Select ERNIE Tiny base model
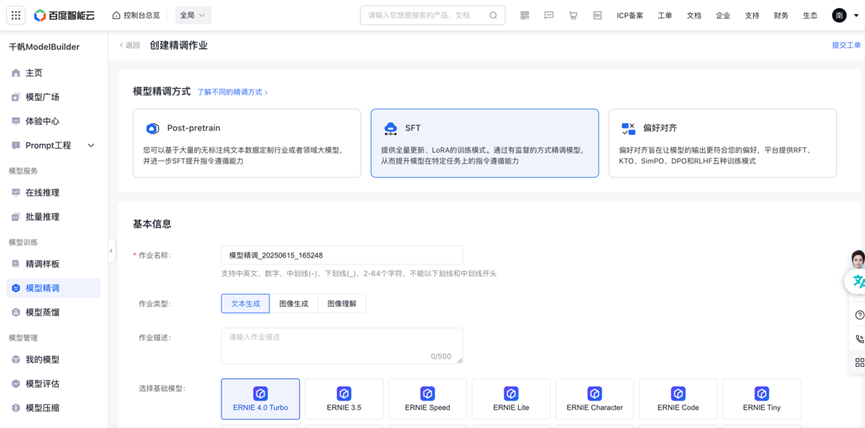Screen dimensions: 865x428 point(762,399)
